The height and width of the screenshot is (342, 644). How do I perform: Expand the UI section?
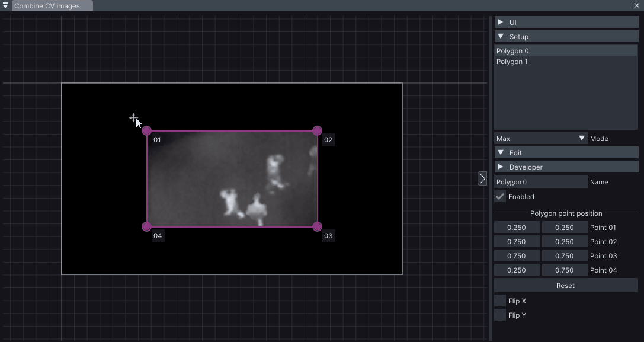tap(566, 23)
